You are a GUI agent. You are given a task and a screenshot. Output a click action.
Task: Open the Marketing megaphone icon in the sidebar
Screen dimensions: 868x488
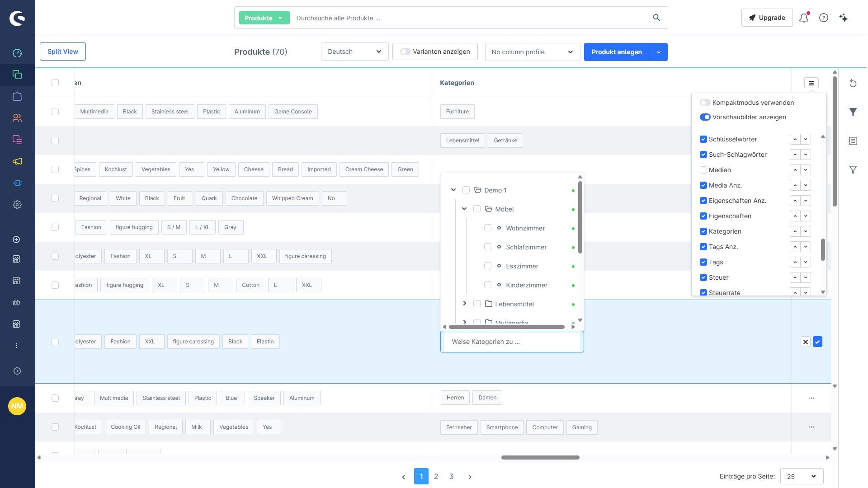point(17,161)
